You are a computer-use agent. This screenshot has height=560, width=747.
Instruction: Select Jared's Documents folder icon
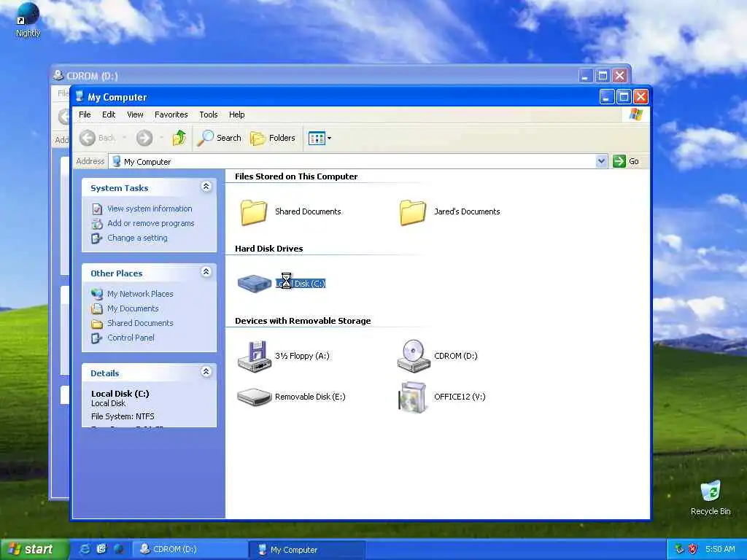[x=413, y=212]
